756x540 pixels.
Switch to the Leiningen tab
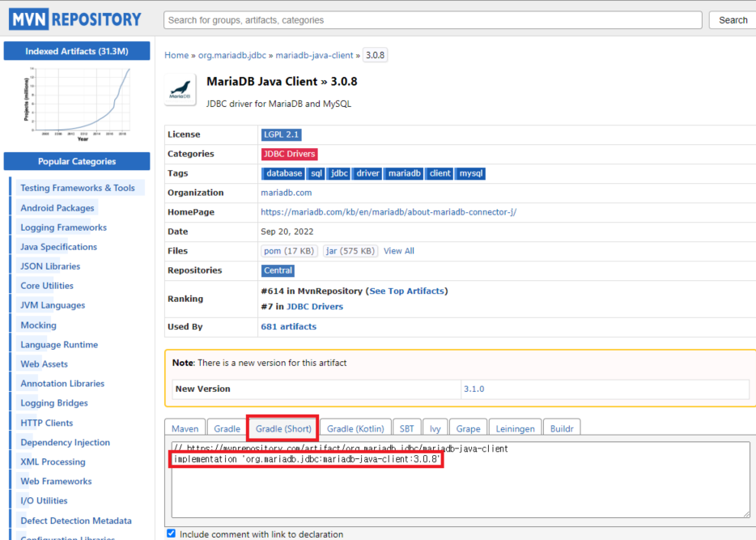(x=515, y=428)
